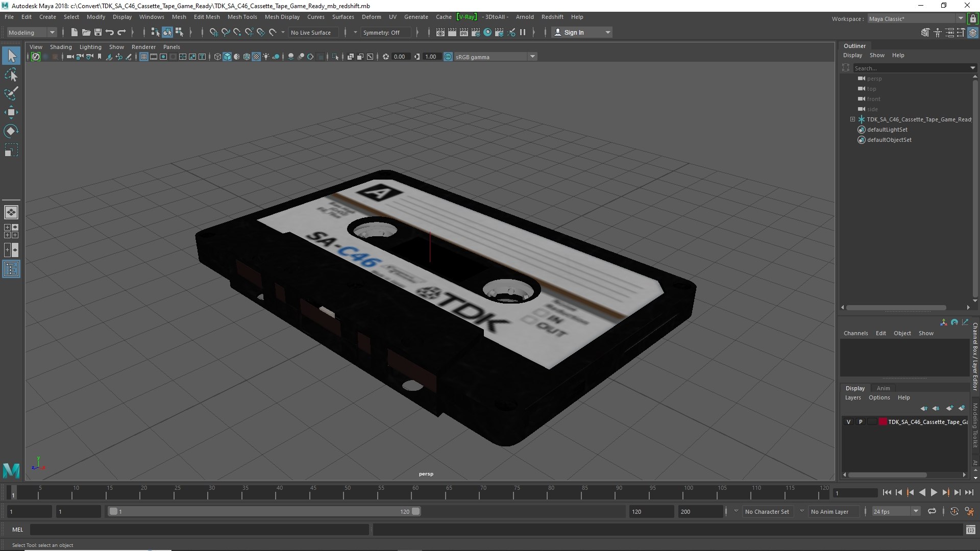980x551 pixels.
Task: Activate the Lasso select tool
Action: [x=11, y=75]
